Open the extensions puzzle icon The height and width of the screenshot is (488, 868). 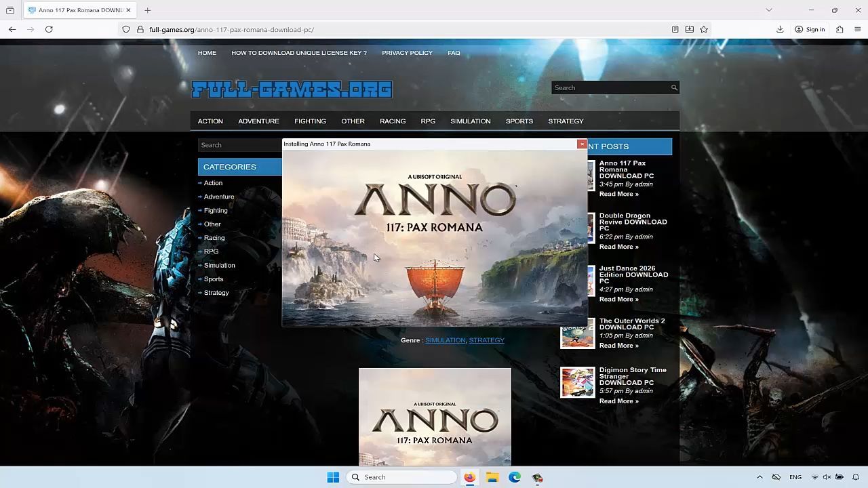pos(840,29)
